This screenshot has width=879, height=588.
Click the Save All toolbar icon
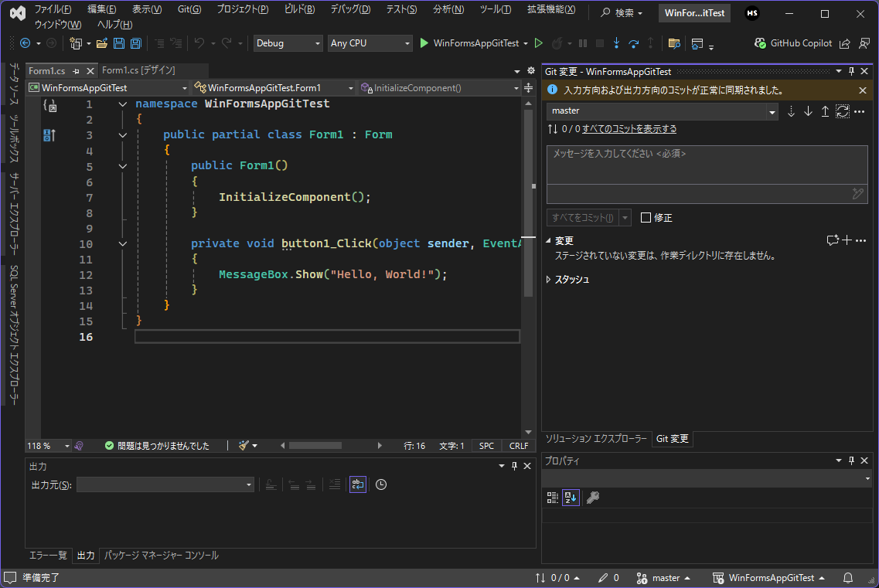pyautogui.click(x=135, y=43)
